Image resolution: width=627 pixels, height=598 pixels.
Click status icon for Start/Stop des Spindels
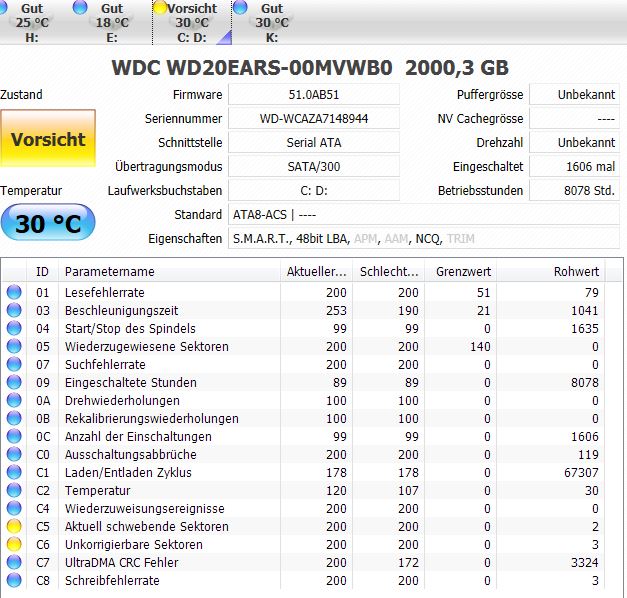[14, 328]
